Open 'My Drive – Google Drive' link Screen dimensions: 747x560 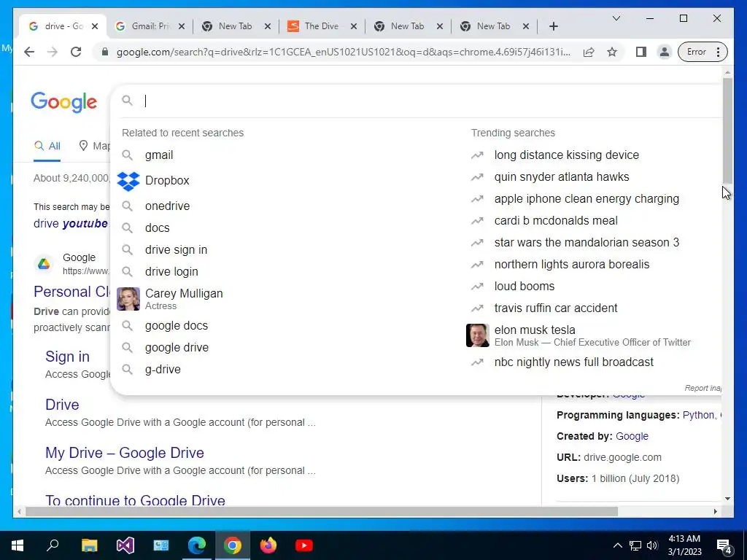(124, 453)
